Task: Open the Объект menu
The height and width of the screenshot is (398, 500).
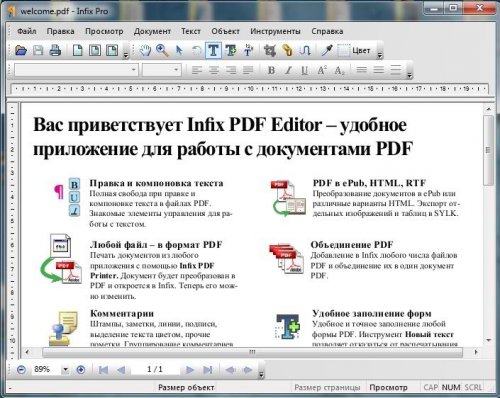Action: pos(225,31)
